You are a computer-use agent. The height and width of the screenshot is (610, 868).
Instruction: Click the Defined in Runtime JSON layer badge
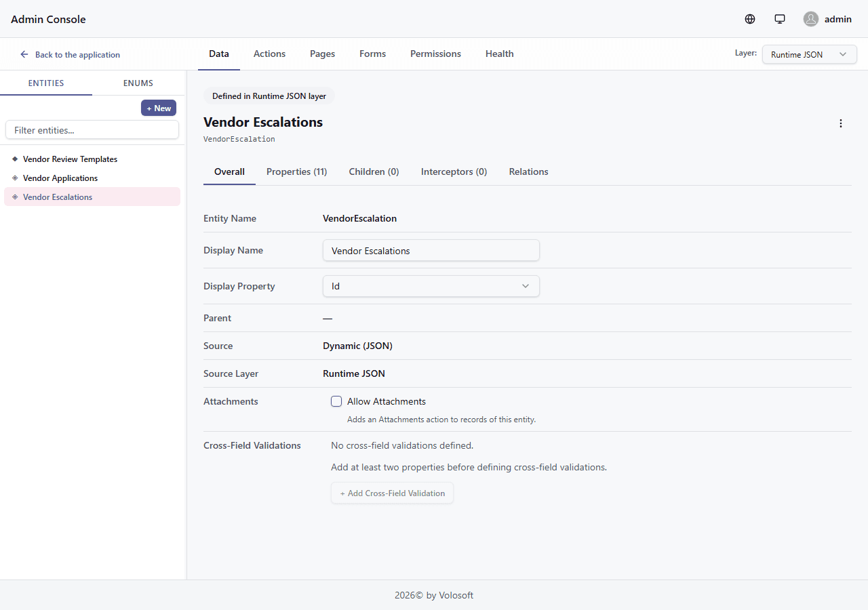(269, 96)
